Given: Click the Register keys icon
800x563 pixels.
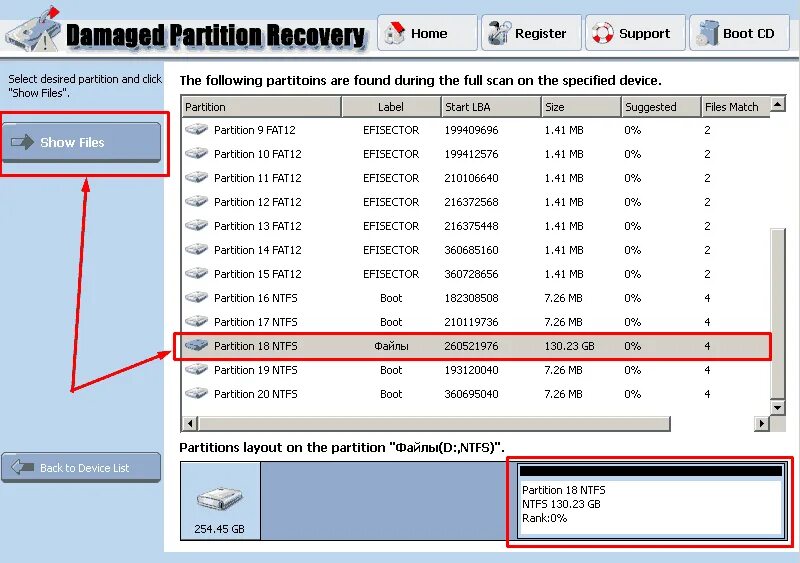Looking at the screenshot, I should (x=498, y=33).
